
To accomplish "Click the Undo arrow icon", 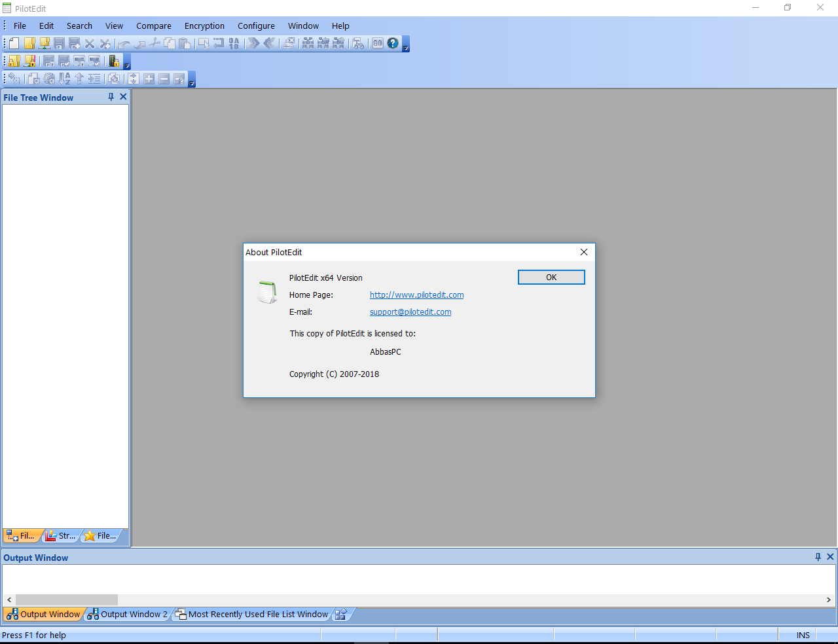I will tap(124, 43).
